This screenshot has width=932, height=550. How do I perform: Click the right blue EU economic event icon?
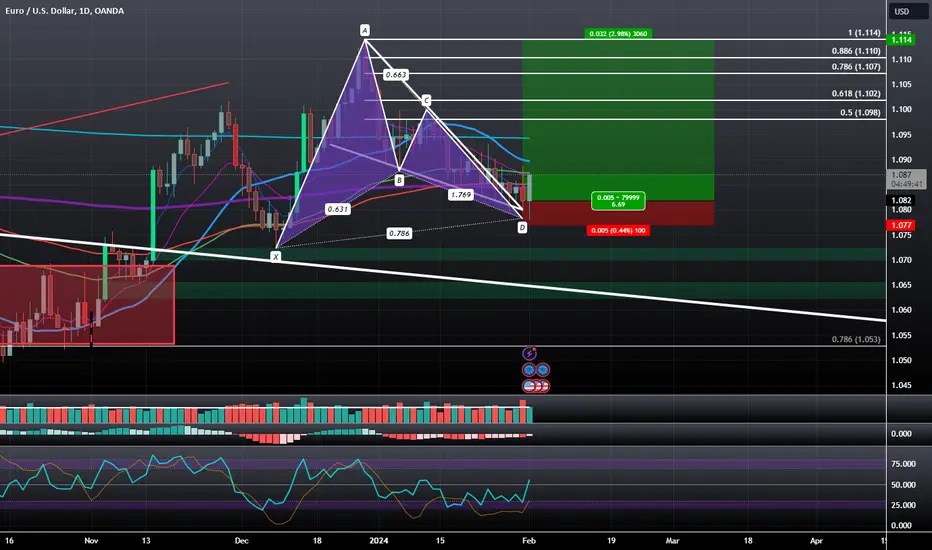(543, 370)
